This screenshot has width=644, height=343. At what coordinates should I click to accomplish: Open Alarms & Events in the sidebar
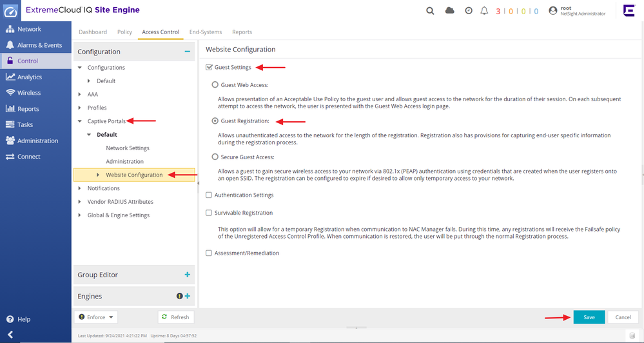(x=35, y=45)
